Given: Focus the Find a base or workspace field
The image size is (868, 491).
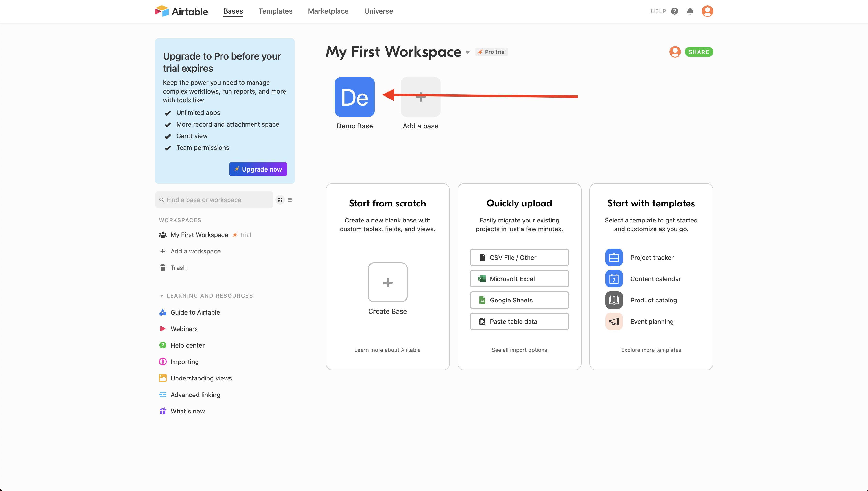Looking at the screenshot, I should point(214,200).
